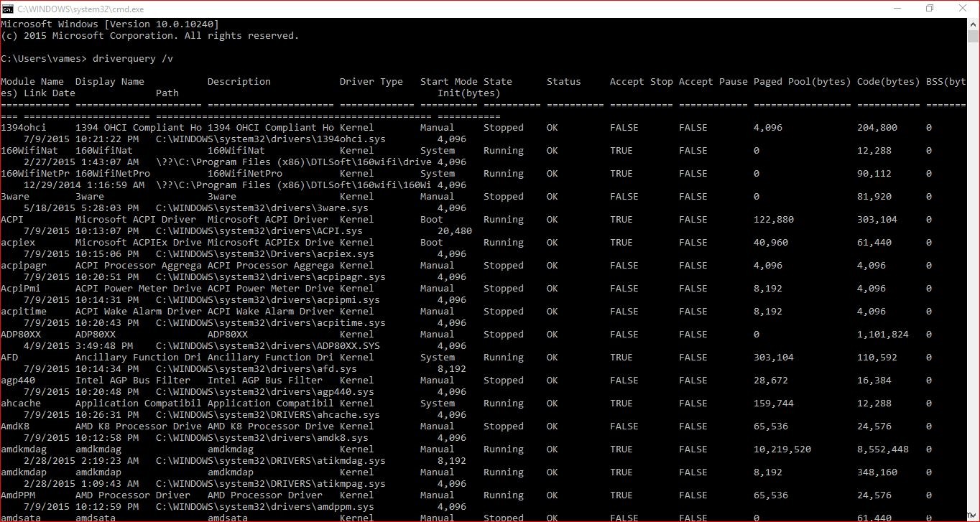Click the C:\Users\vames prompt line
Screen dimensions: 980x522
pos(43,58)
